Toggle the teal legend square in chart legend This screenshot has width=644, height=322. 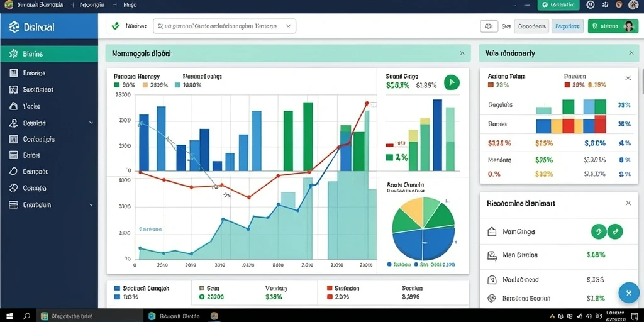tap(177, 85)
